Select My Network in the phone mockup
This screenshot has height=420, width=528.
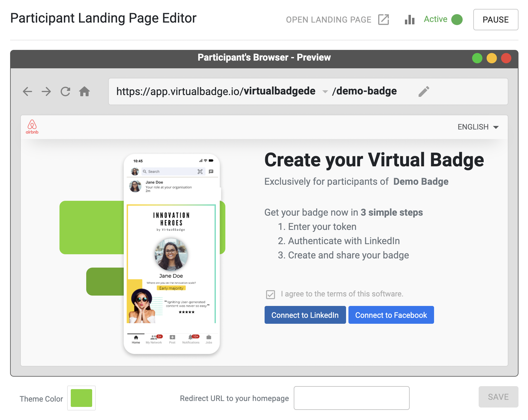pos(154,339)
